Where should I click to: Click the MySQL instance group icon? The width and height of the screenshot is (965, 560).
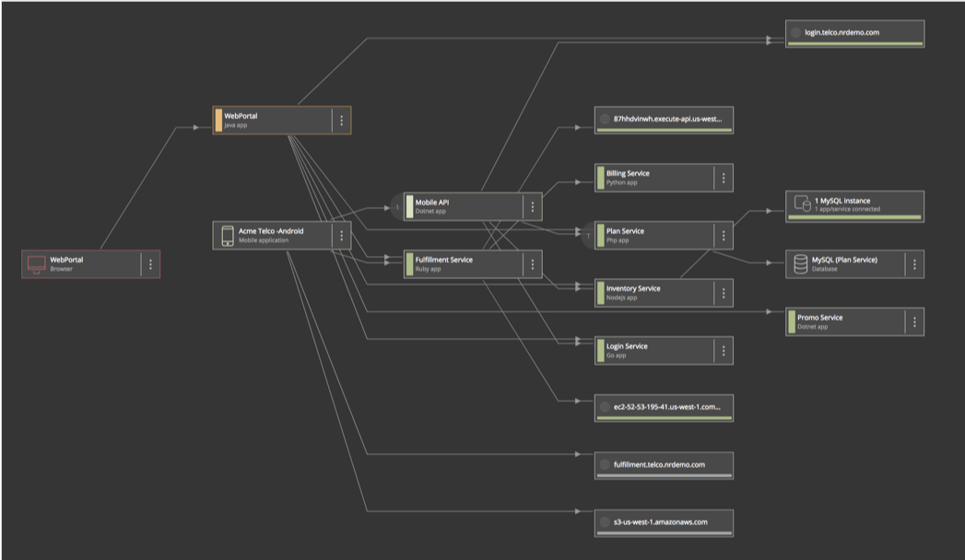[802, 204]
